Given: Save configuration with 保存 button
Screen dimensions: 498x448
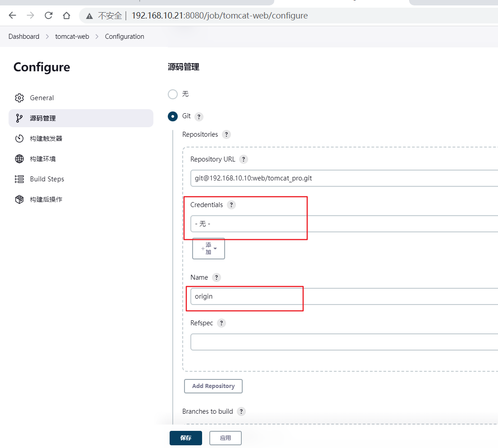Looking at the screenshot, I should [186, 438].
